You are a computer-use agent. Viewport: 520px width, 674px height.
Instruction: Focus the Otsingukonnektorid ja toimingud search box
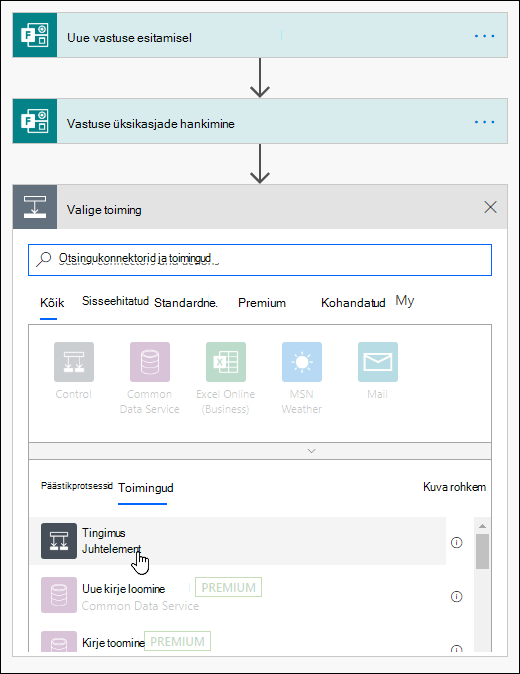[x=260, y=260]
